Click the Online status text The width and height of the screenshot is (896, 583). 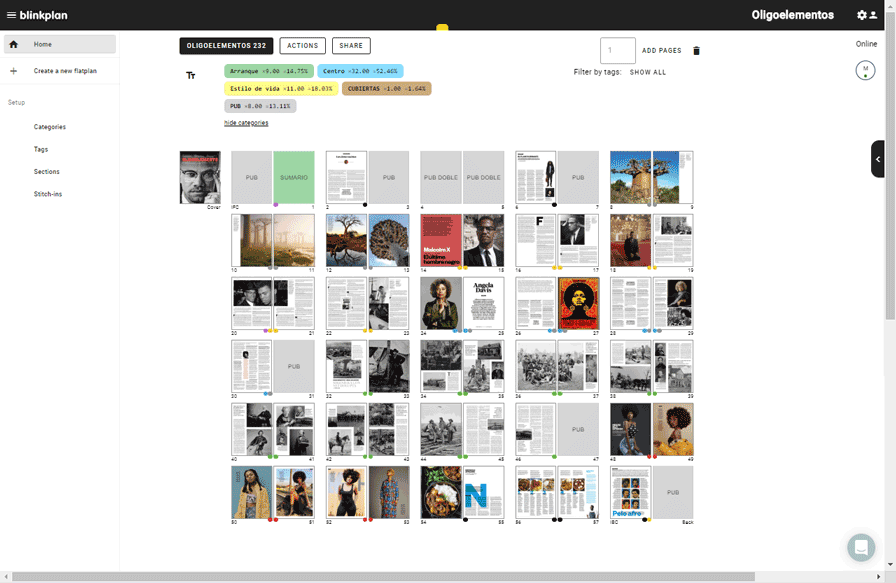(866, 44)
